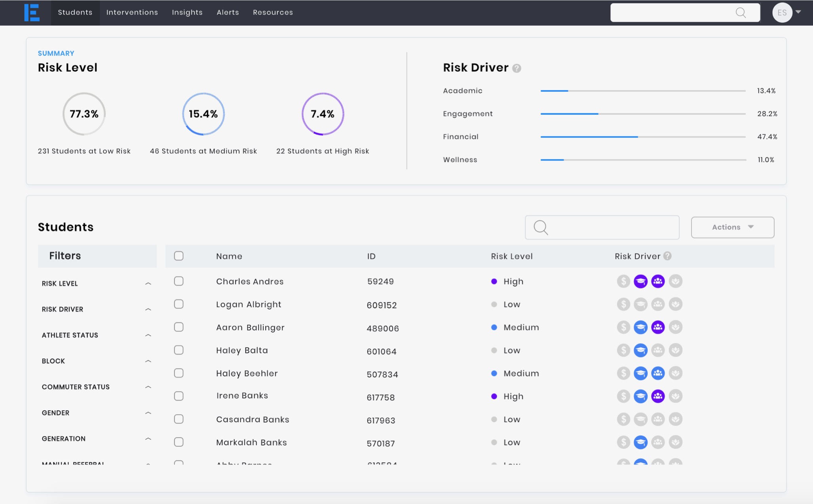
Task: Click Haley Balta's wellness lotus icon
Action: point(675,350)
